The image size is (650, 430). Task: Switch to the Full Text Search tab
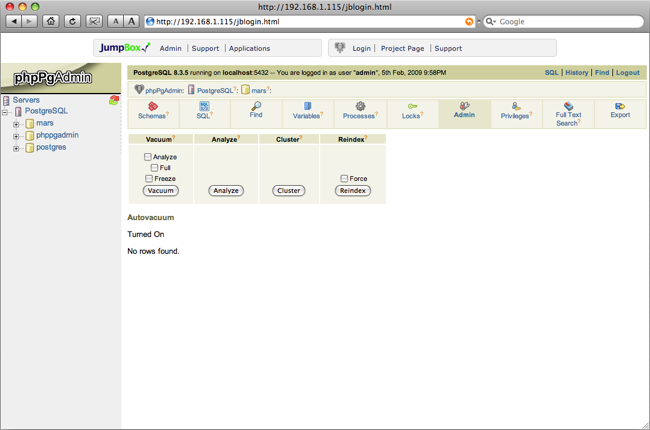pos(568,113)
